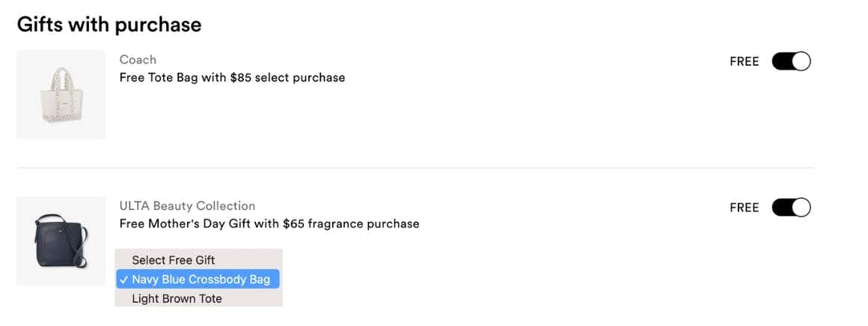Open the Coach tote bag product image

(x=61, y=95)
